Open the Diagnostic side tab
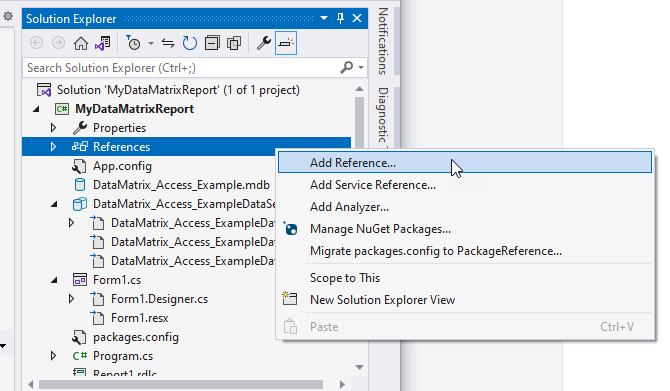Viewport: 670px width, 391px height. point(383,116)
